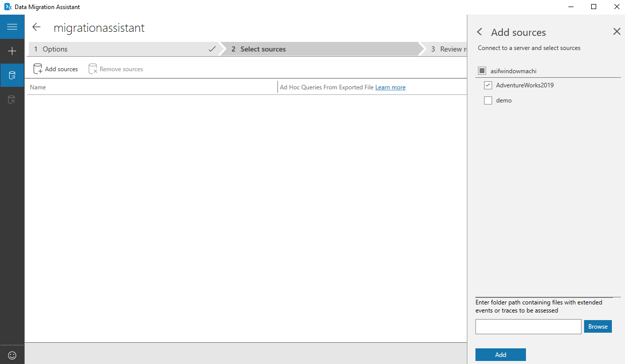625x364 pixels.
Task: Click the New project plus icon
Action: point(12,51)
